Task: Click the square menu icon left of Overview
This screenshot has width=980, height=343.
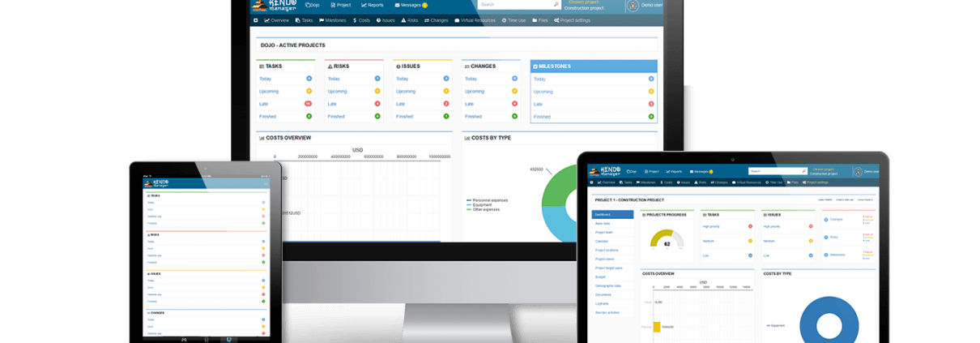Action: tap(256, 20)
